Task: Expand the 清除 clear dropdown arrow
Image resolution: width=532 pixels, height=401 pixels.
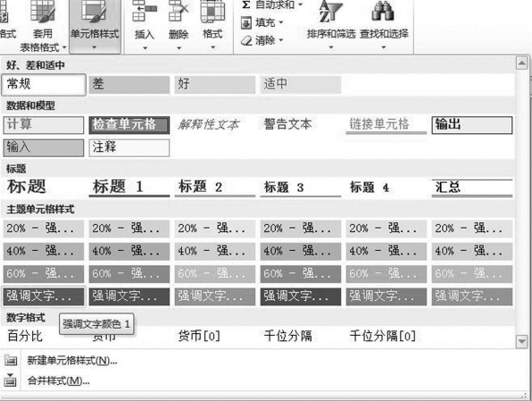Action: tap(281, 40)
